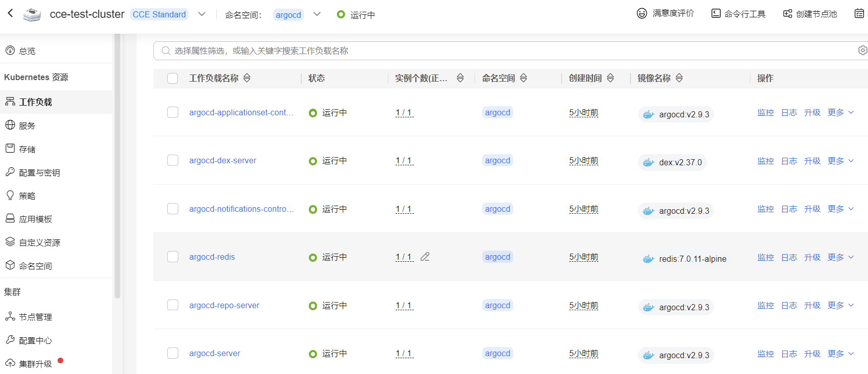Go back using the left arrow icon

(x=10, y=14)
